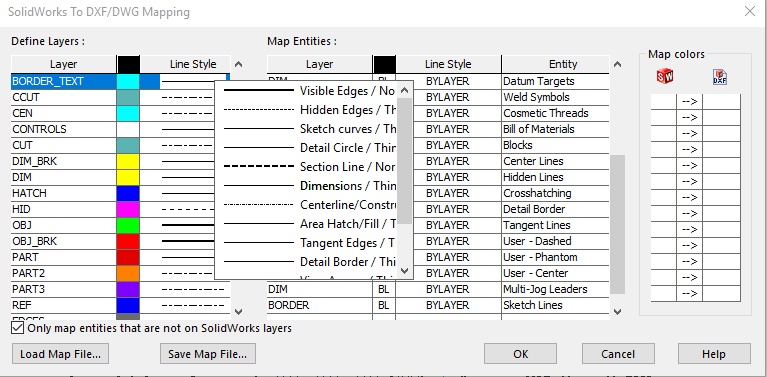Click Center Lines entity cell
The width and height of the screenshot is (767, 377).
click(x=555, y=161)
